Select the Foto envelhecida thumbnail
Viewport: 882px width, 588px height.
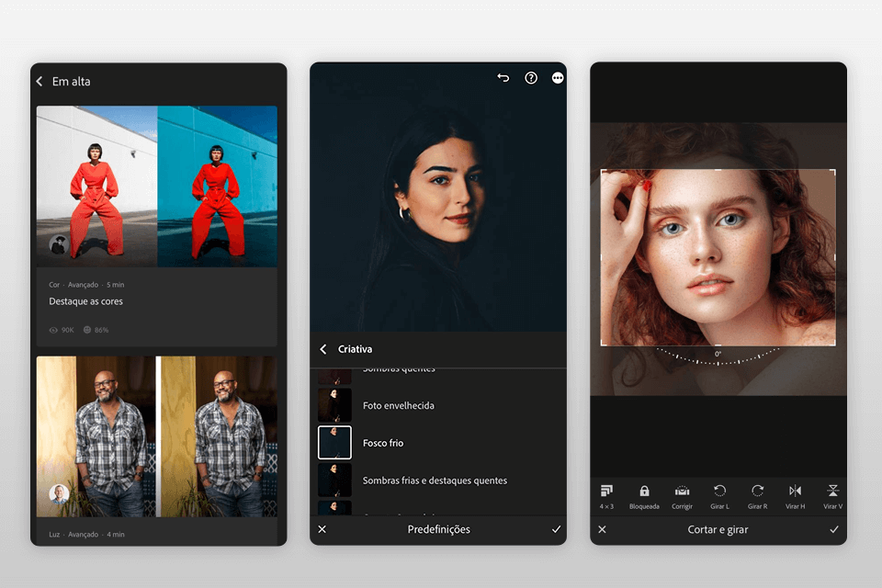tap(334, 405)
